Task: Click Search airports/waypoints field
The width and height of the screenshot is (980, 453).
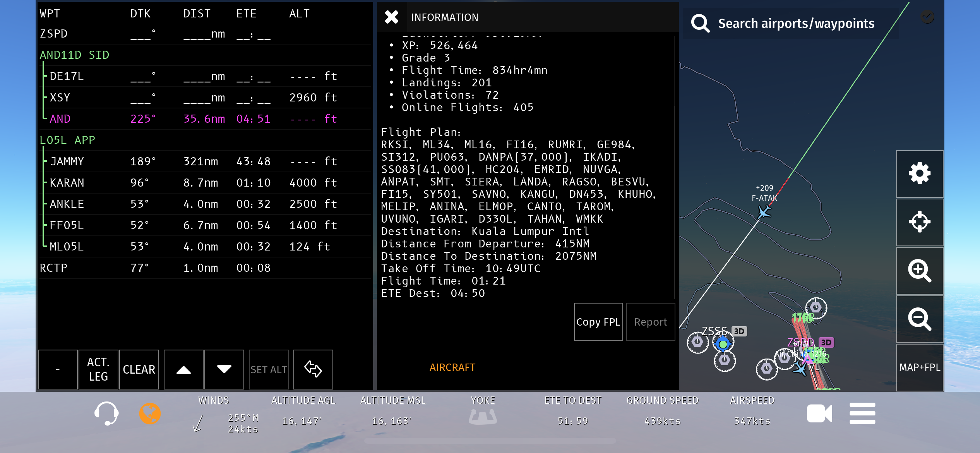Action: pyautogui.click(x=796, y=24)
